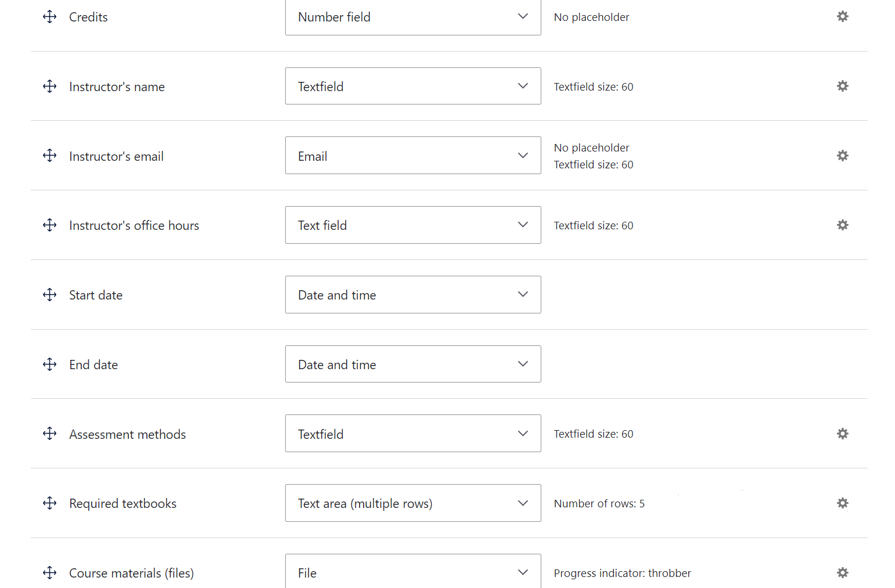Open settings gear for Instructor's office hours
Image resolution: width=895 pixels, height=588 pixels.
coord(843,225)
